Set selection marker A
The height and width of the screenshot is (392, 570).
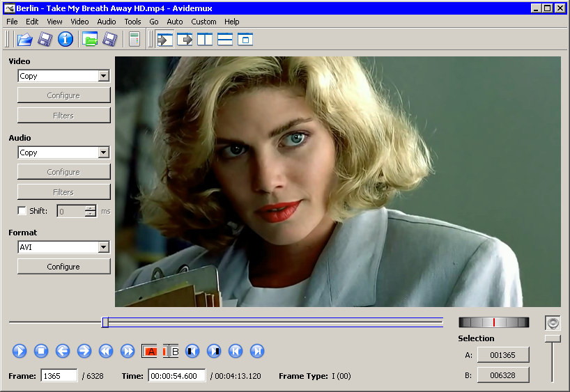149,351
